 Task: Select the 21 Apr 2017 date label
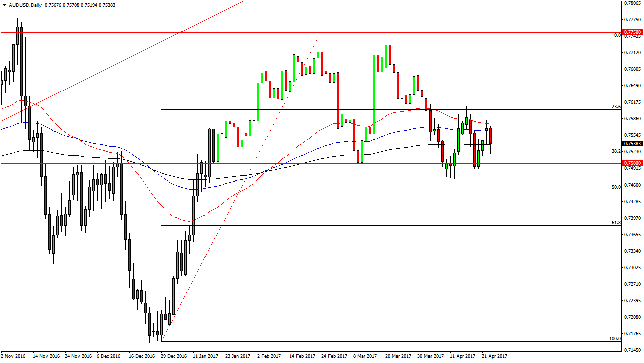(x=495, y=356)
